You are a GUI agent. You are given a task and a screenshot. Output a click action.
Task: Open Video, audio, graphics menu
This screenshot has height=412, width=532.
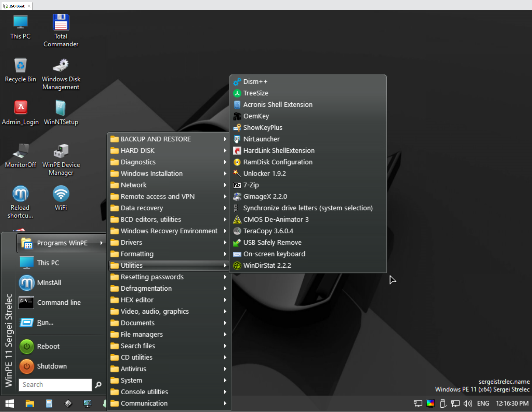pos(169,312)
